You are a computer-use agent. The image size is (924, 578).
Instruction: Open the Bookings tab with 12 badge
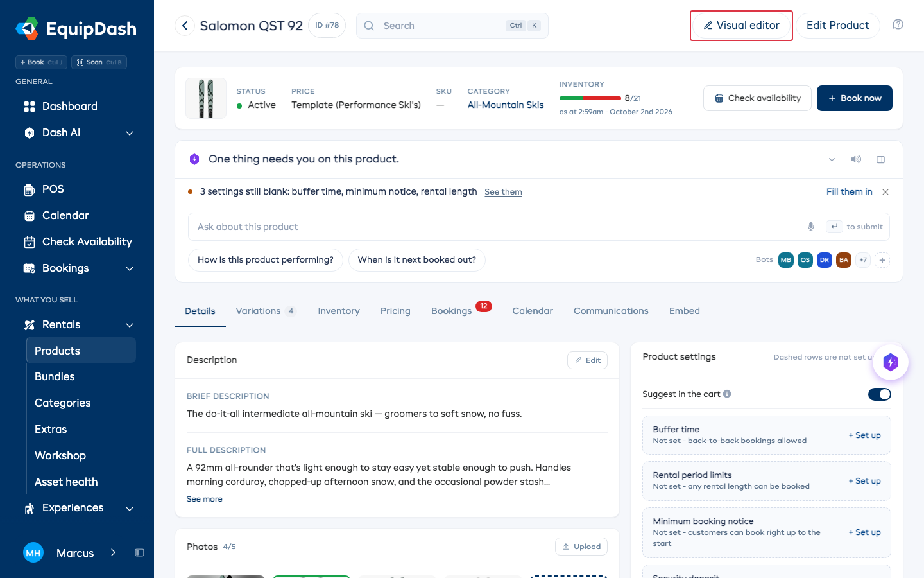point(461,311)
